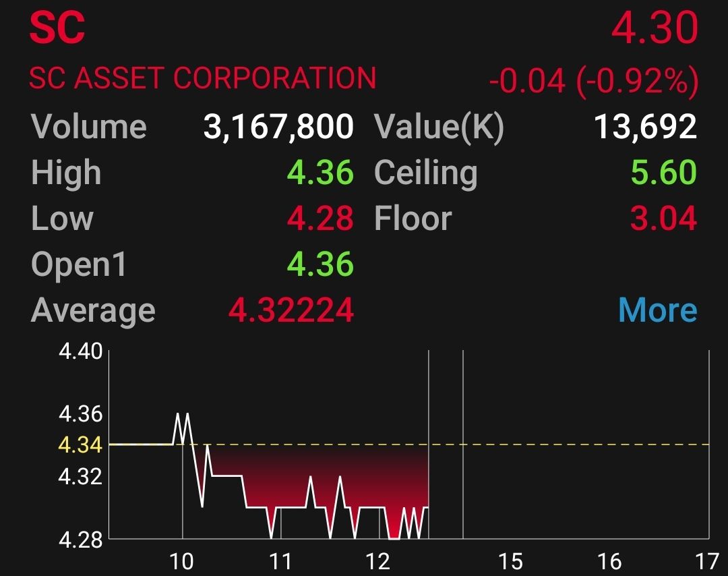Tap the Ceiling label

(426, 173)
